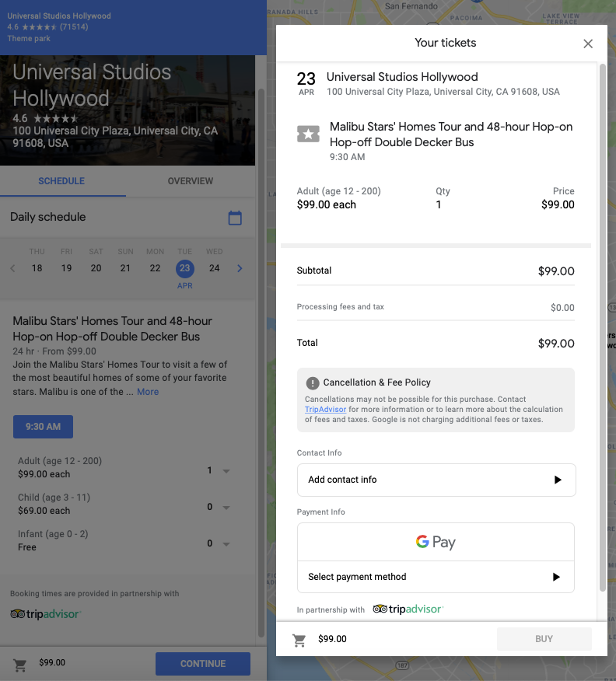616x681 pixels.
Task: Go to next week with right chevron
Action: pos(240,268)
